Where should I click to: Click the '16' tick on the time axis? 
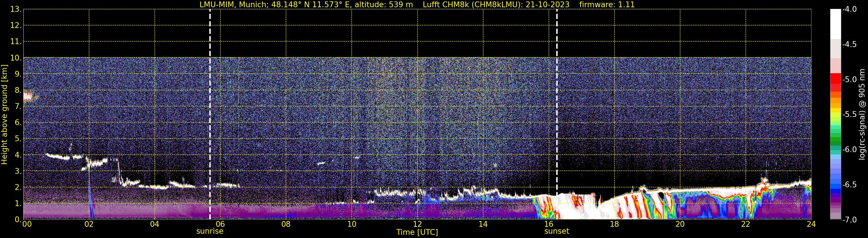pyautogui.click(x=549, y=224)
